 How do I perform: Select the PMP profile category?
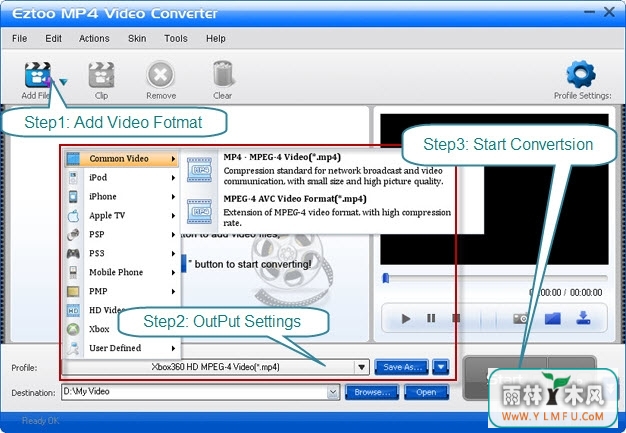tap(122, 291)
